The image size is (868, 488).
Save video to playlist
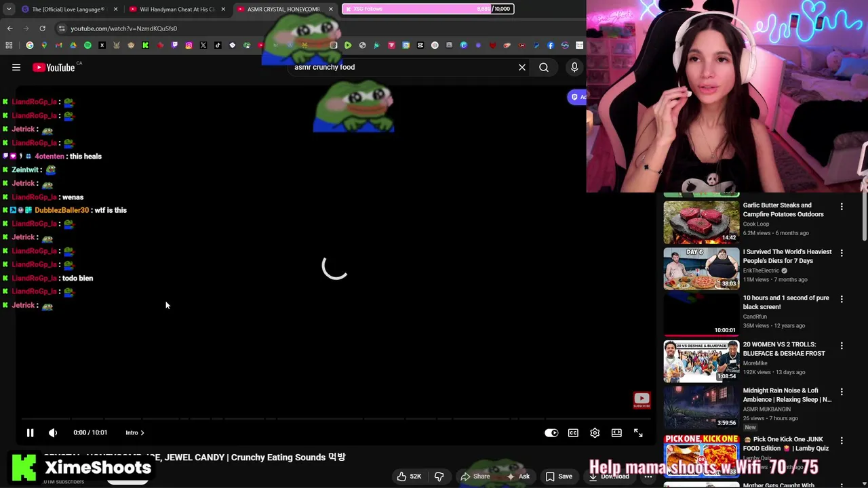coord(559,476)
